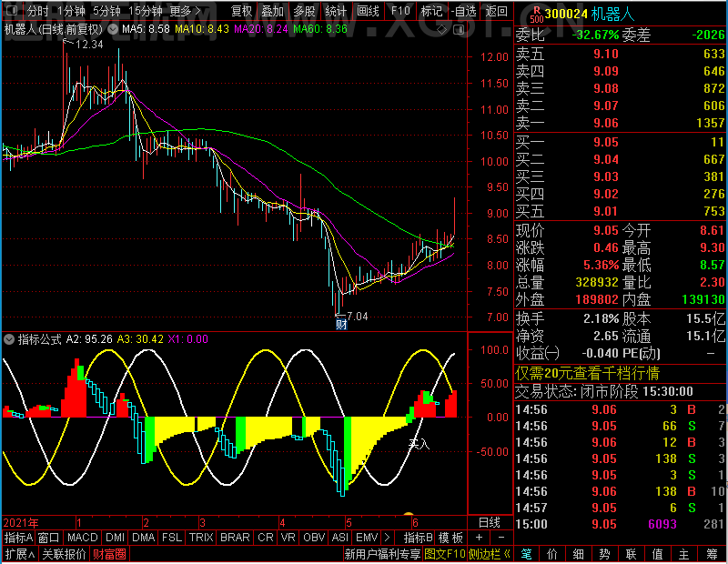Click the 买入 signal label in indicator pane

[x=419, y=444]
